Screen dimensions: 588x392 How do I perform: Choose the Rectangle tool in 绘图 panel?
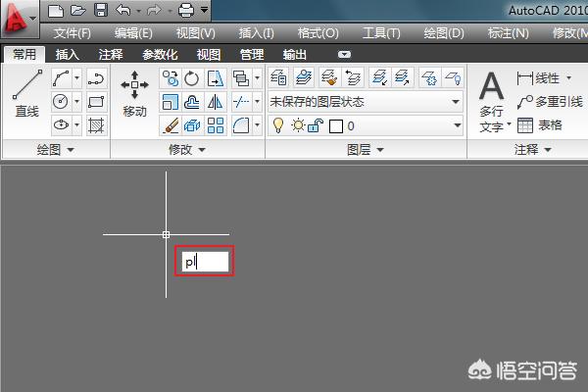pos(96,102)
